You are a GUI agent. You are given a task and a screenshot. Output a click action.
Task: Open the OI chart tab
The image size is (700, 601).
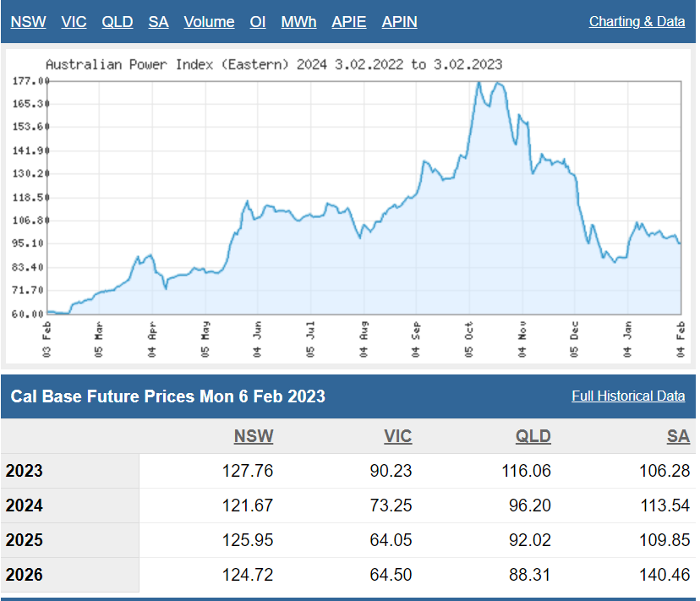pos(258,22)
